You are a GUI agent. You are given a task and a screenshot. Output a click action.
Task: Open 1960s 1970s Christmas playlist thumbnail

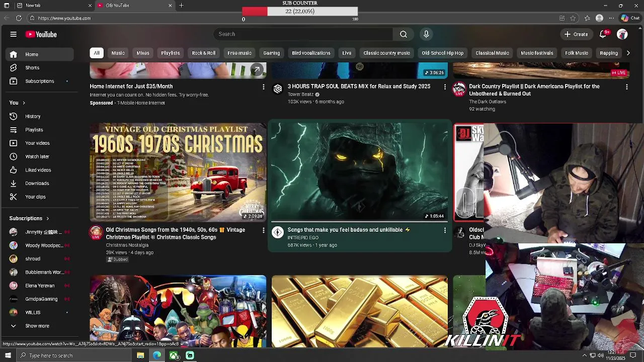(x=178, y=172)
